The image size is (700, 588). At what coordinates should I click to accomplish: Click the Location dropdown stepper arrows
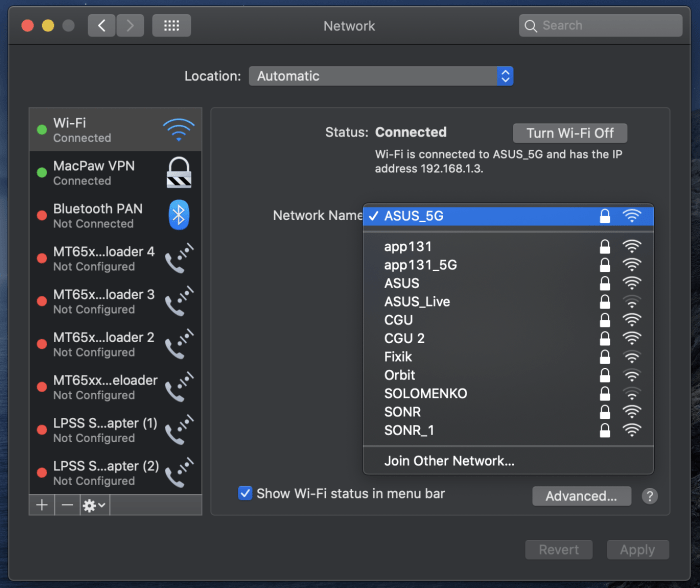click(505, 76)
